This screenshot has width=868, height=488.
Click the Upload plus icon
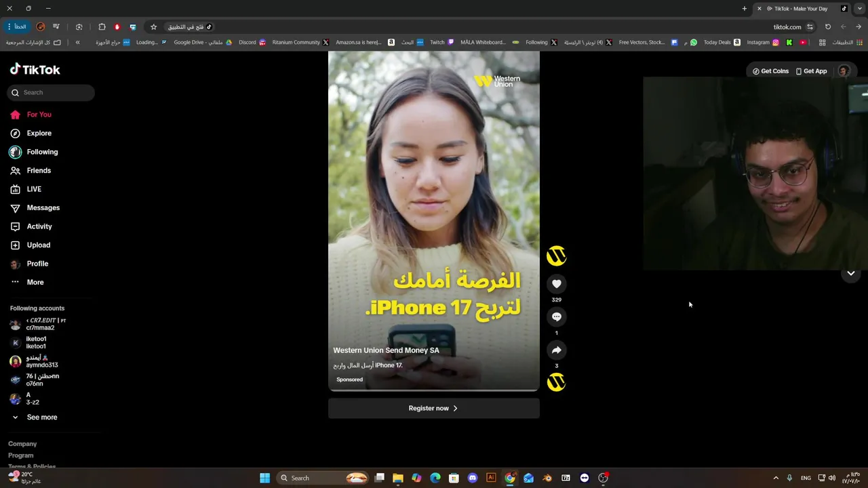tap(15, 245)
